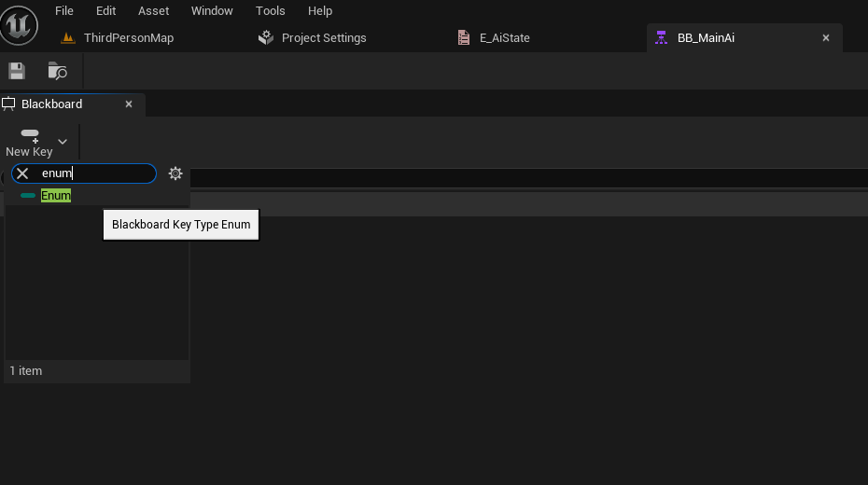Browse to asset in Content Browser

click(57, 71)
